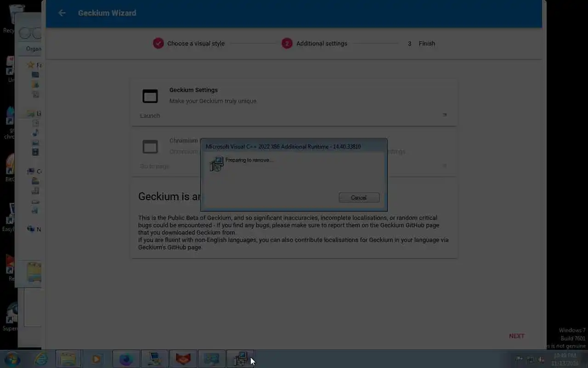Select the 'Additional settings' step

click(x=315, y=43)
